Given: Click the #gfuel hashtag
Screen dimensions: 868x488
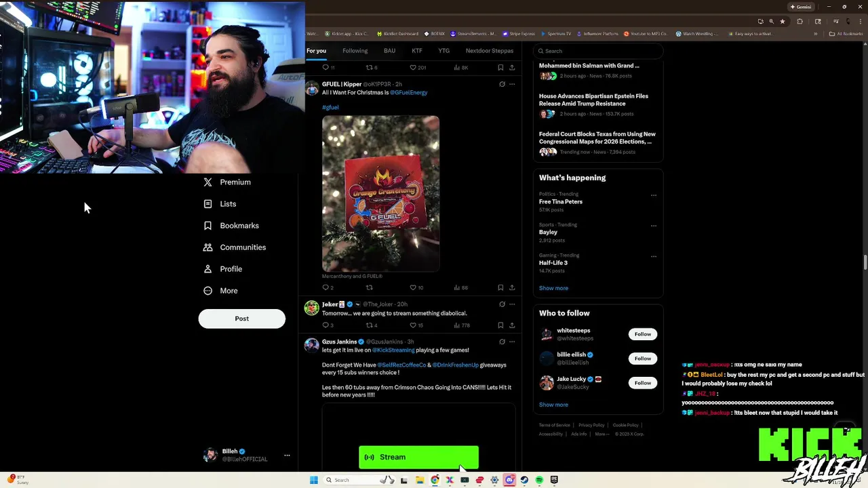Looking at the screenshot, I should pos(330,107).
